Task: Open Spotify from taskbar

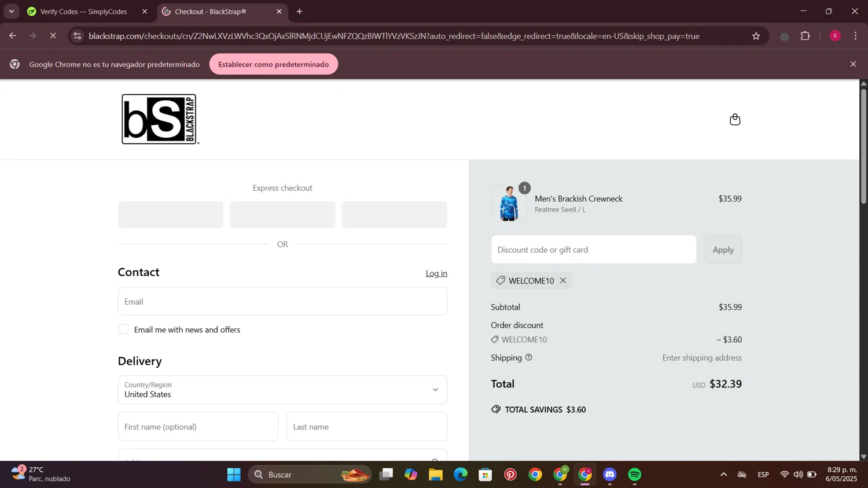Action: [x=635, y=475]
